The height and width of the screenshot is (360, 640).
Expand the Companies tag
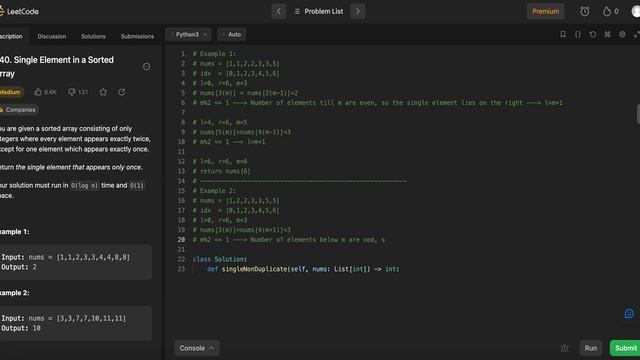tap(18, 110)
